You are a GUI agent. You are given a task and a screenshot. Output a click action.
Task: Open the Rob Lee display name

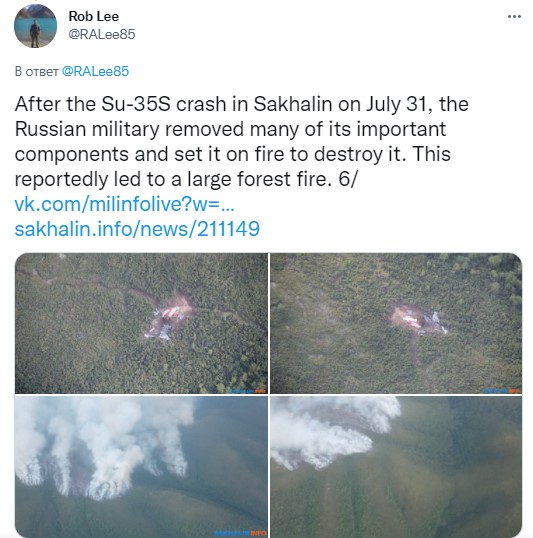94,16
